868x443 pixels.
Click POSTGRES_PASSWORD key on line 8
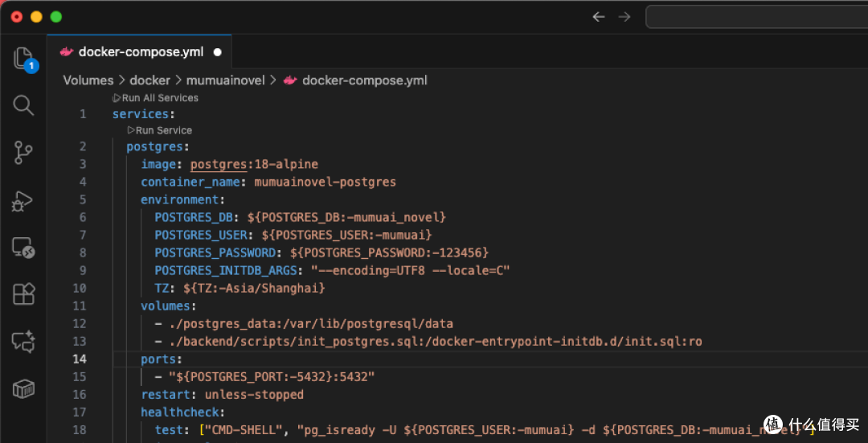pos(215,252)
